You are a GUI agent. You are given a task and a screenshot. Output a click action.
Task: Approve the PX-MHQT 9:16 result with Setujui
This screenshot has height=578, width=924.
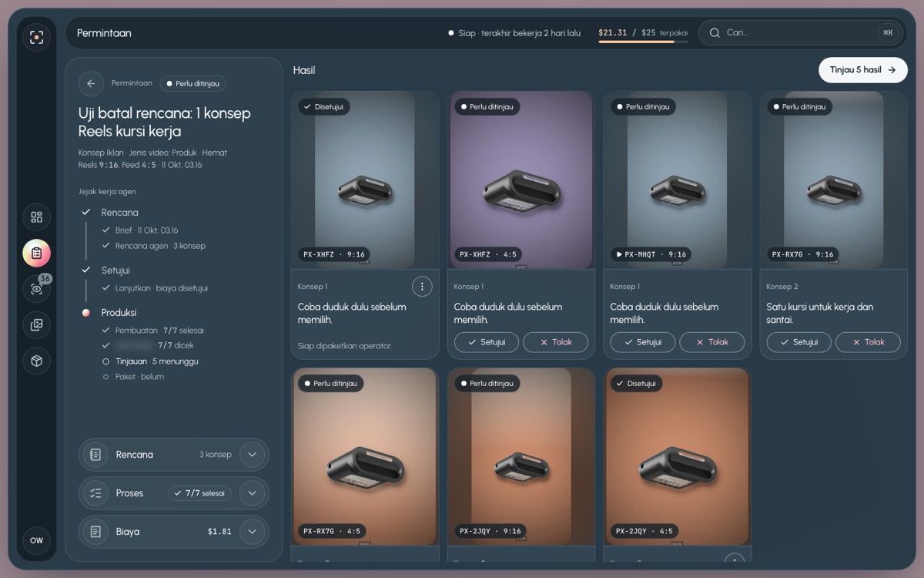pos(643,342)
